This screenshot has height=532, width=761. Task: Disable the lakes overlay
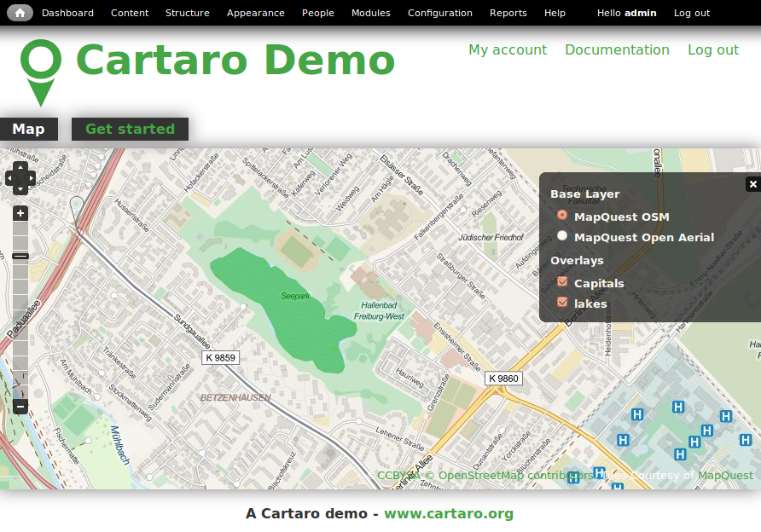point(562,303)
